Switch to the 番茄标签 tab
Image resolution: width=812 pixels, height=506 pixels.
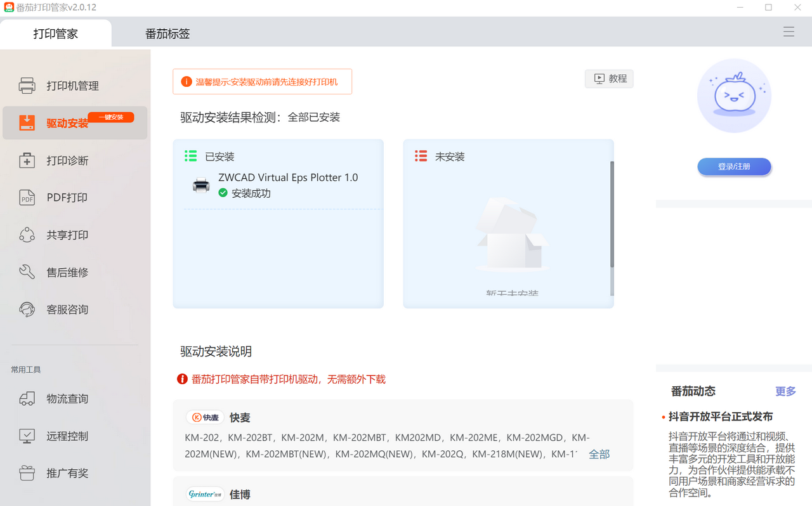pos(167,33)
